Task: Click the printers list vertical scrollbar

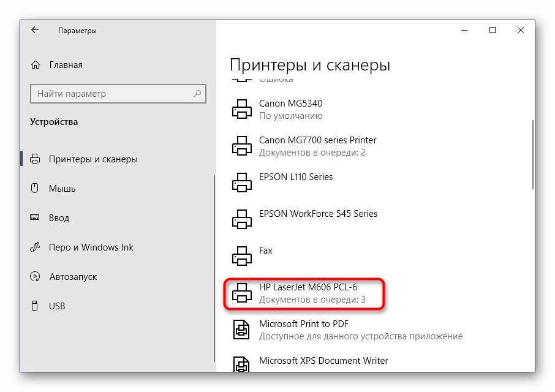Action: 532,154
